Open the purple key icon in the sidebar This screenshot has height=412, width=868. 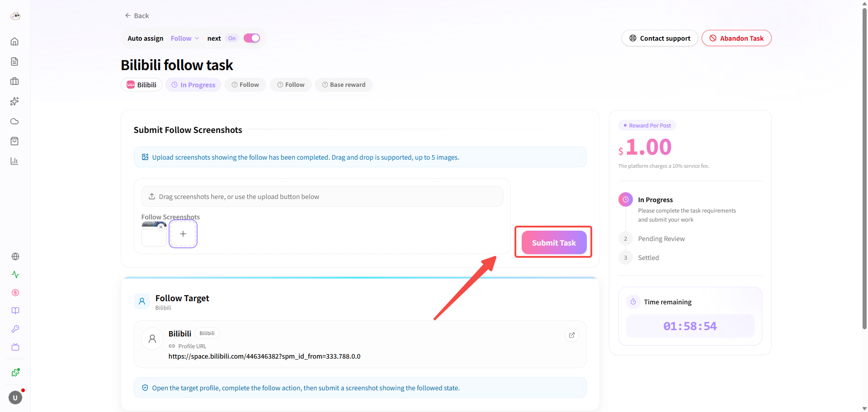click(x=15, y=329)
